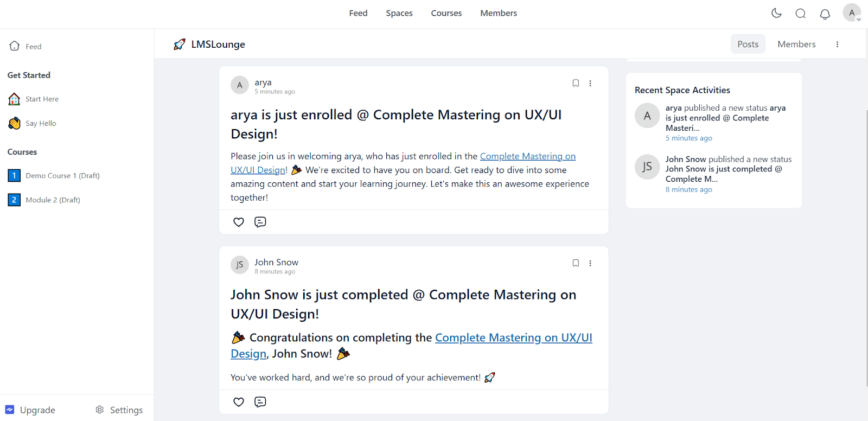The image size is (868, 421).
Task: Like John Snow's completion post
Action: point(239,402)
